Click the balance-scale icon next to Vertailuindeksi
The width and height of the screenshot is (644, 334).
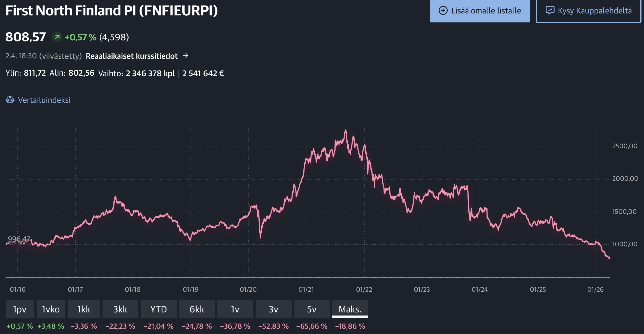(10, 100)
